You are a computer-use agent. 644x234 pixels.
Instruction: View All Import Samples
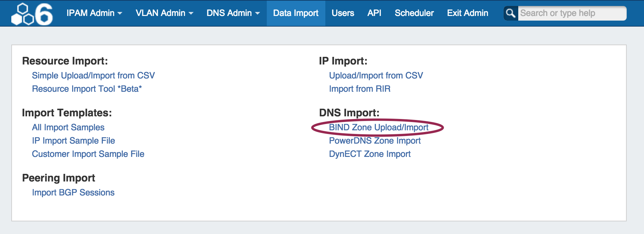coord(68,127)
